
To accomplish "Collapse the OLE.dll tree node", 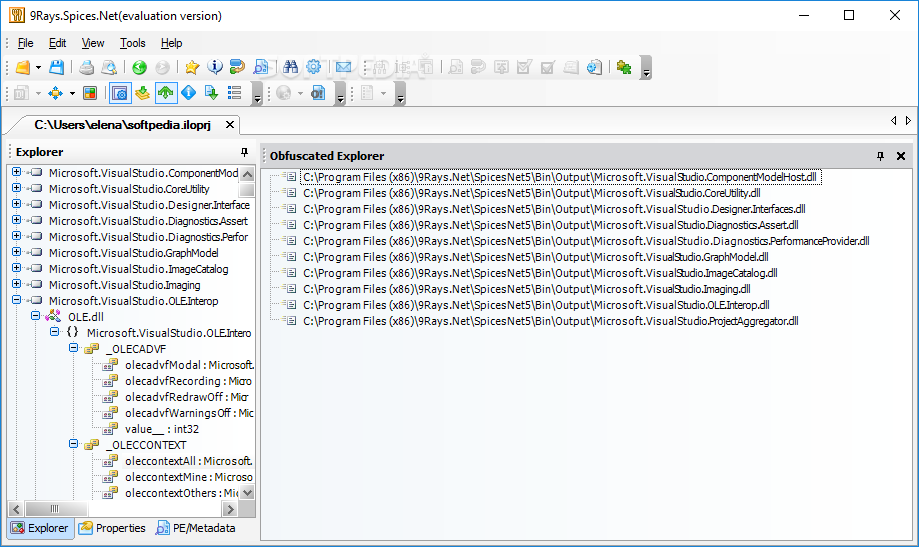I will 36,316.
